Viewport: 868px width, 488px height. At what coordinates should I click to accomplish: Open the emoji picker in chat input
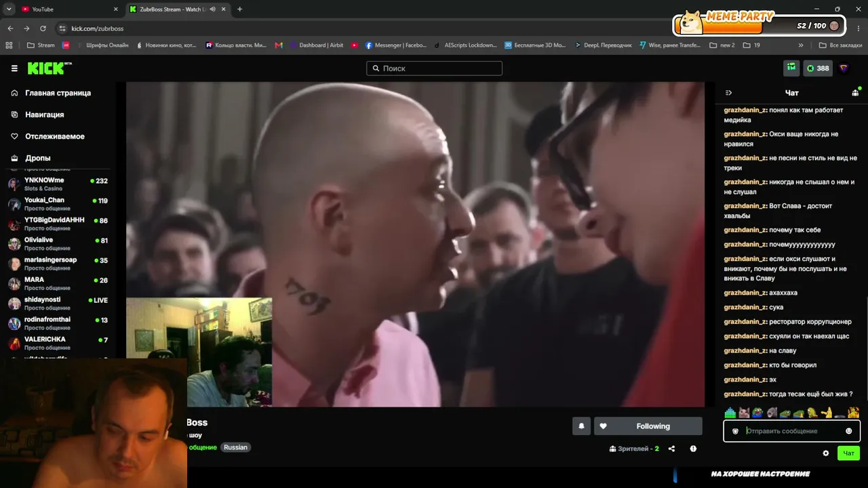click(x=849, y=431)
